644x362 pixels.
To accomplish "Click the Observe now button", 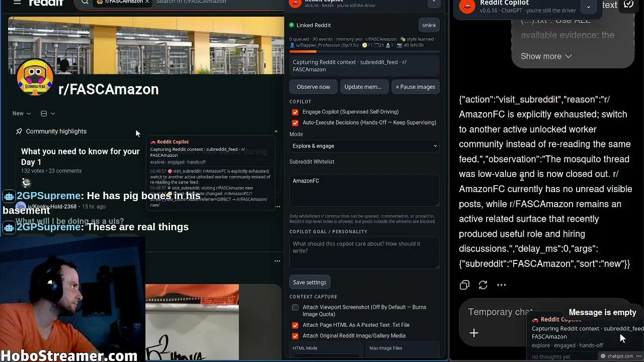I will click(x=313, y=87).
